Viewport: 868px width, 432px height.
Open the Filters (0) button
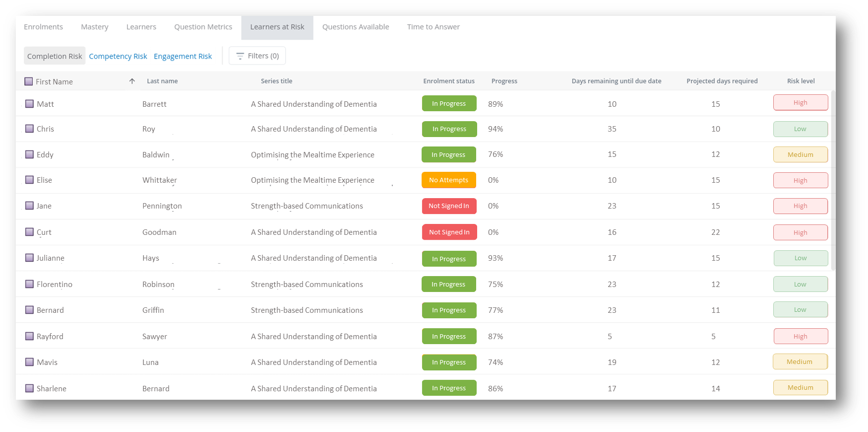coord(257,56)
